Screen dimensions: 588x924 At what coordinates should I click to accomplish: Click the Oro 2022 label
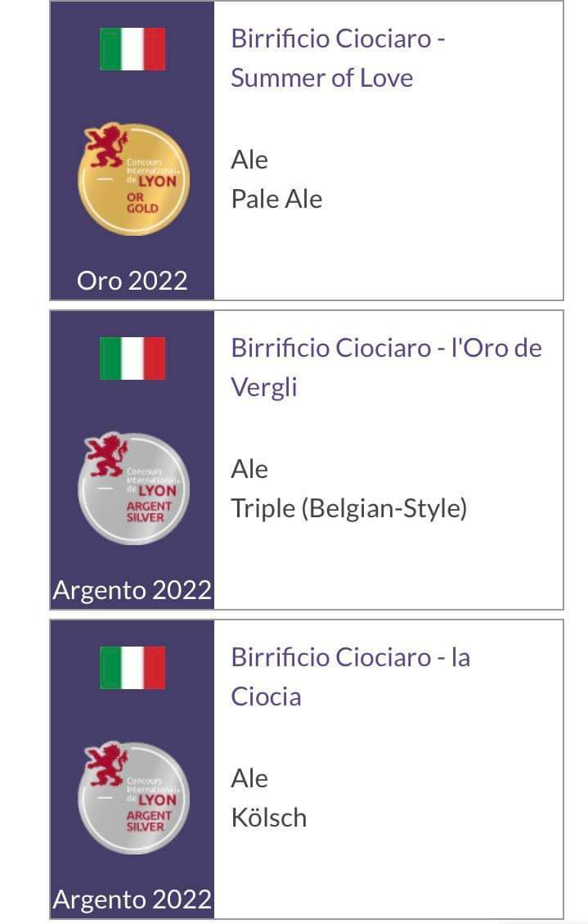tap(132, 281)
